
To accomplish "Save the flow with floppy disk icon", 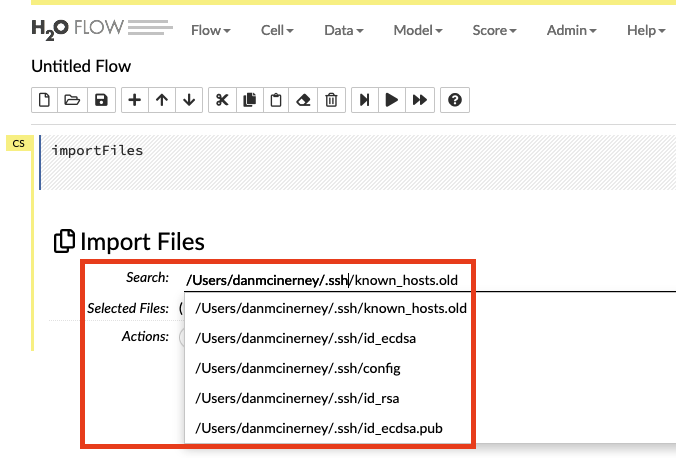I will (x=100, y=100).
